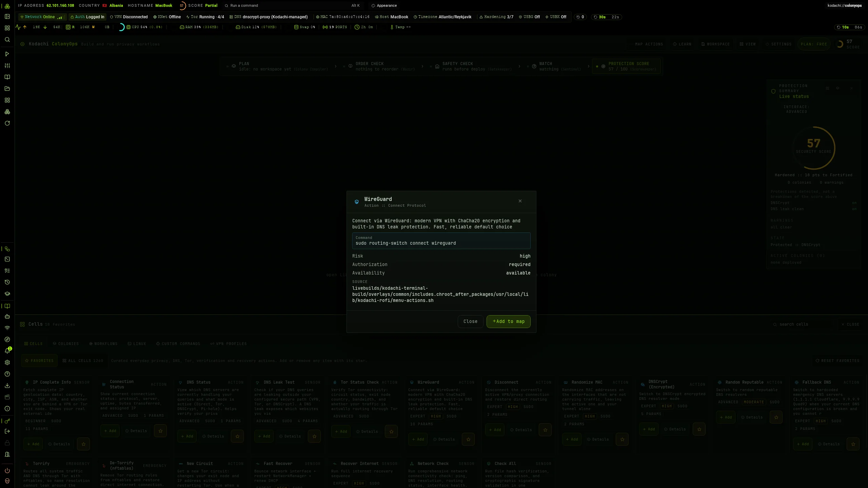Image resolution: width=868 pixels, height=488 pixels.
Task: Click Reset Favorites
Action: click(837, 361)
